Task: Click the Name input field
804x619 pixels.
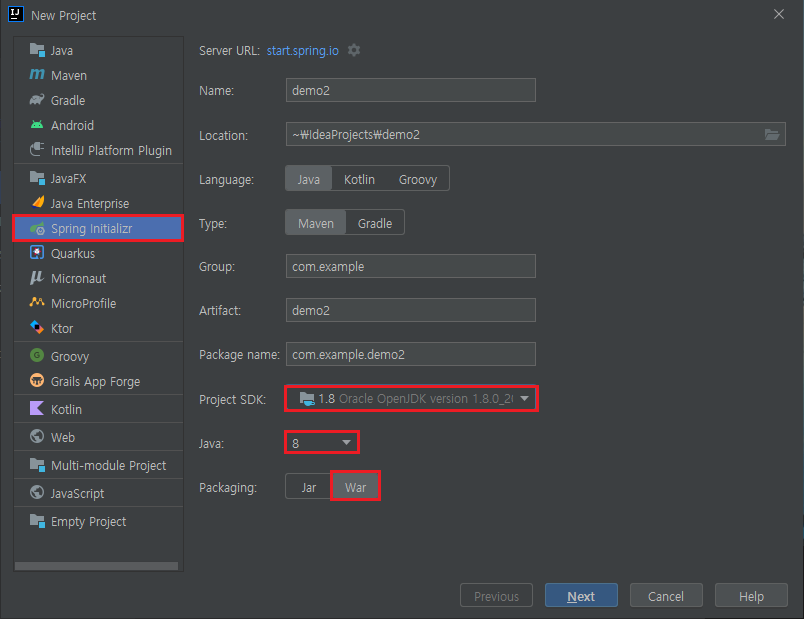Action: pos(411,90)
